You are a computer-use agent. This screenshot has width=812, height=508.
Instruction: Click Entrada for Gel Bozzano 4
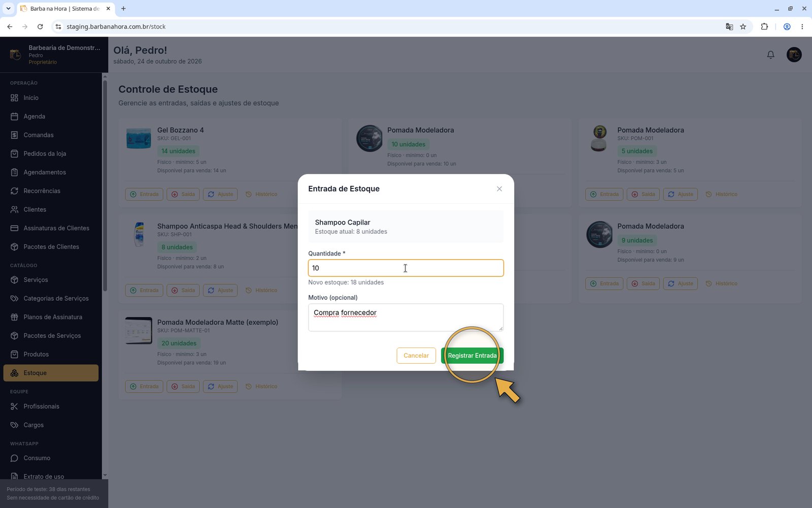coord(144,194)
